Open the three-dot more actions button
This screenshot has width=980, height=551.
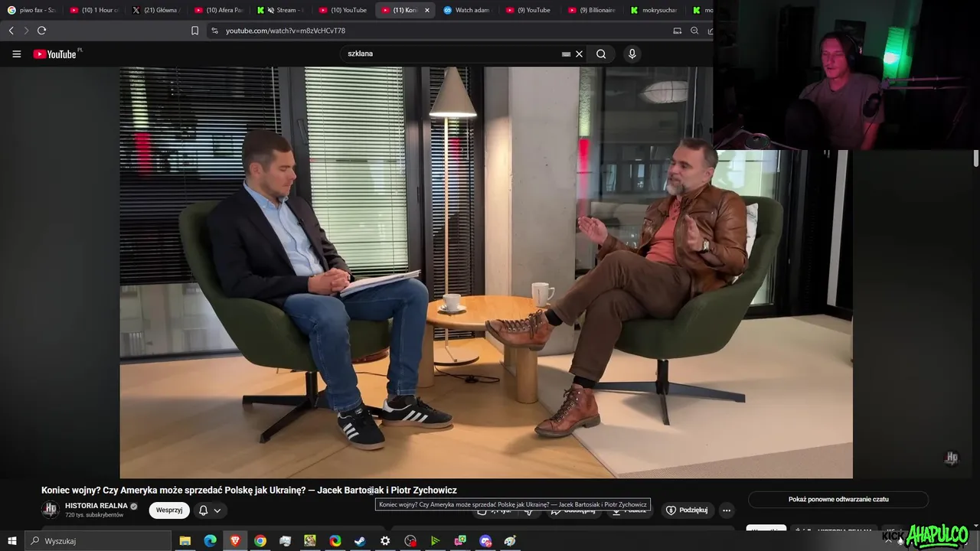[x=727, y=510]
